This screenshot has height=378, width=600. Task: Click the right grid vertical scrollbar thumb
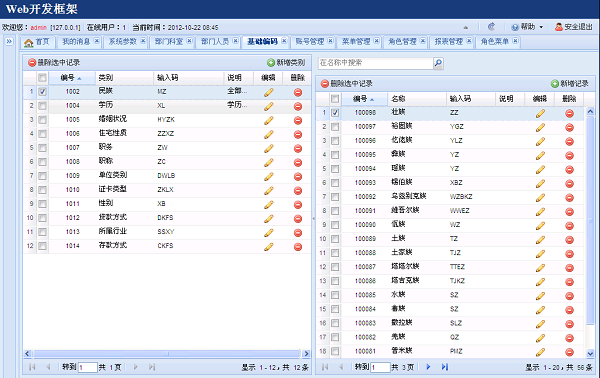[x=590, y=220]
